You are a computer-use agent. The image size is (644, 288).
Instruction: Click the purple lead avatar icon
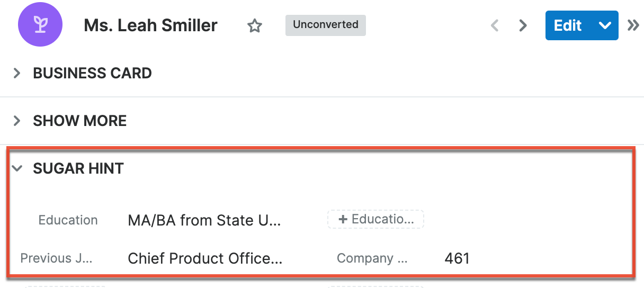click(40, 25)
